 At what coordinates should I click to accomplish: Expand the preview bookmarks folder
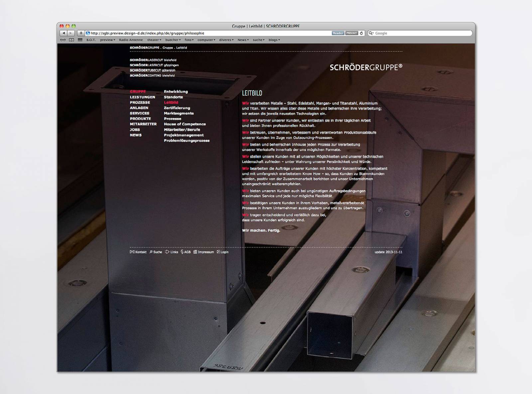(108, 40)
